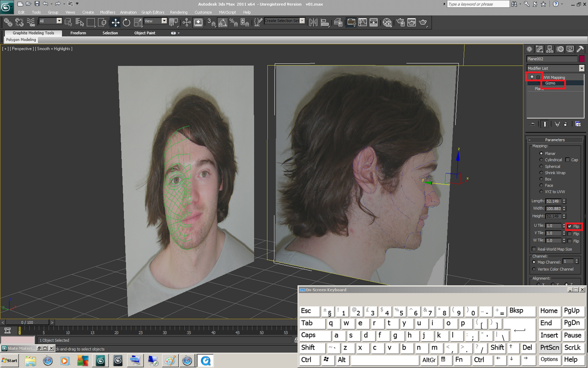Click the 0 / 100 time slider

(x=27, y=322)
